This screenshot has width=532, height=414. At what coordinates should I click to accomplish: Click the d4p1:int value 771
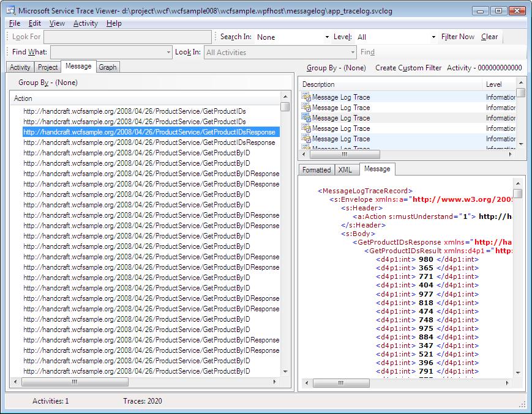(x=426, y=276)
